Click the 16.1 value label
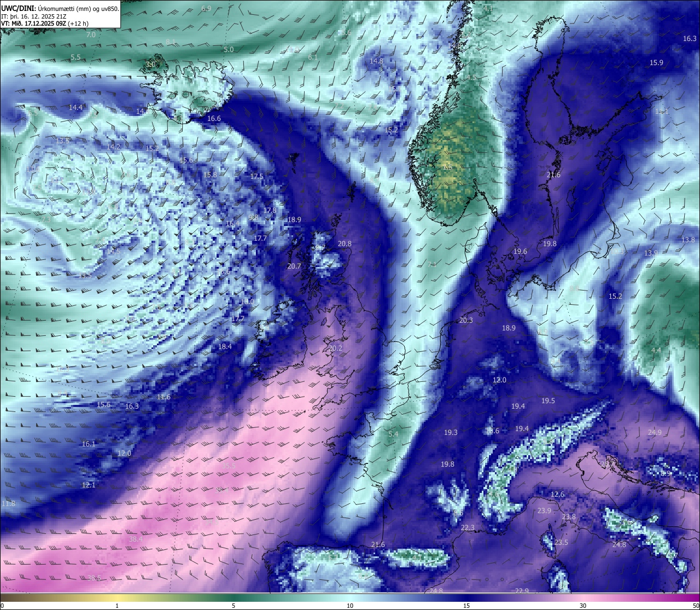The image size is (700, 610). 89,444
